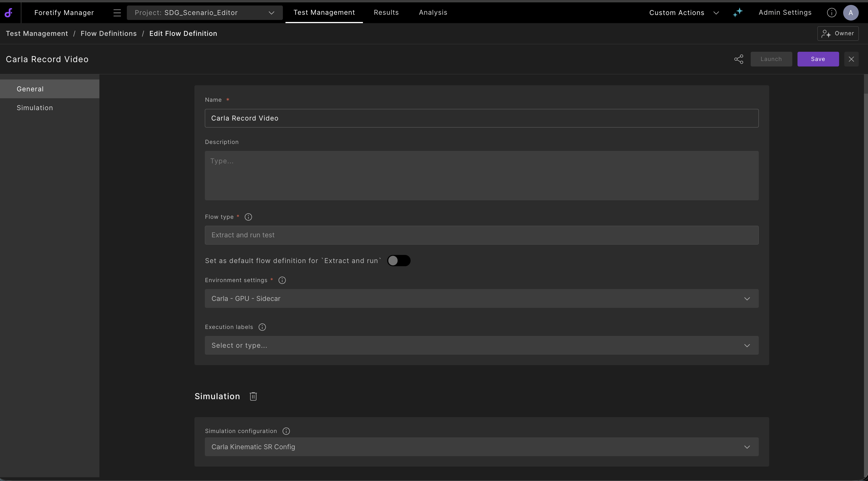
Task: Click the Execution labels info icon
Action: tap(262, 327)
